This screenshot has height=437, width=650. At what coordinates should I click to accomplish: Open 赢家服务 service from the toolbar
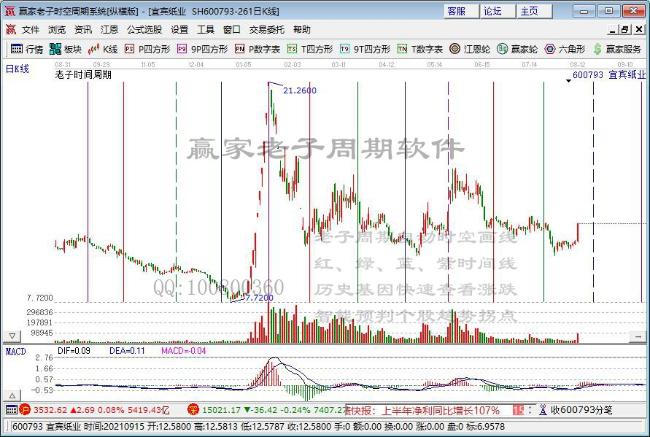coord(617,49)
